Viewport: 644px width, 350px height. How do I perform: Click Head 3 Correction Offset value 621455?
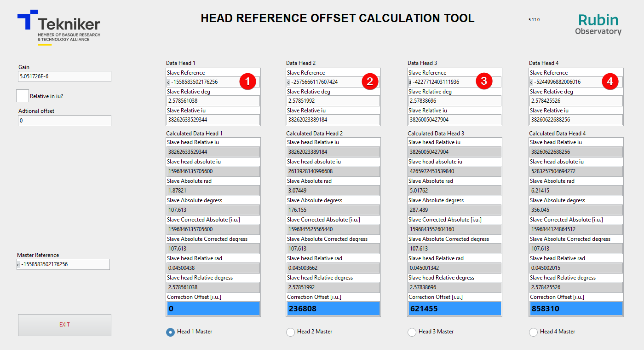coord(455,309)
